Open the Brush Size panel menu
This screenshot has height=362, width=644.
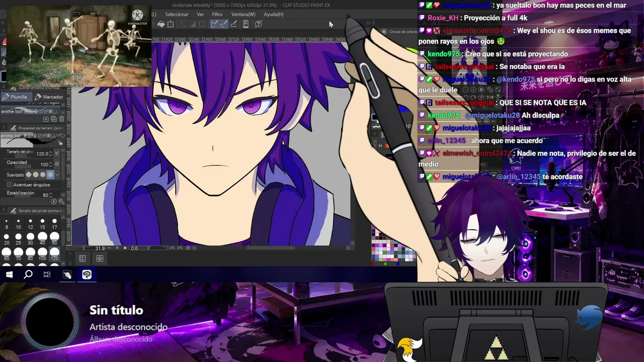5,211
